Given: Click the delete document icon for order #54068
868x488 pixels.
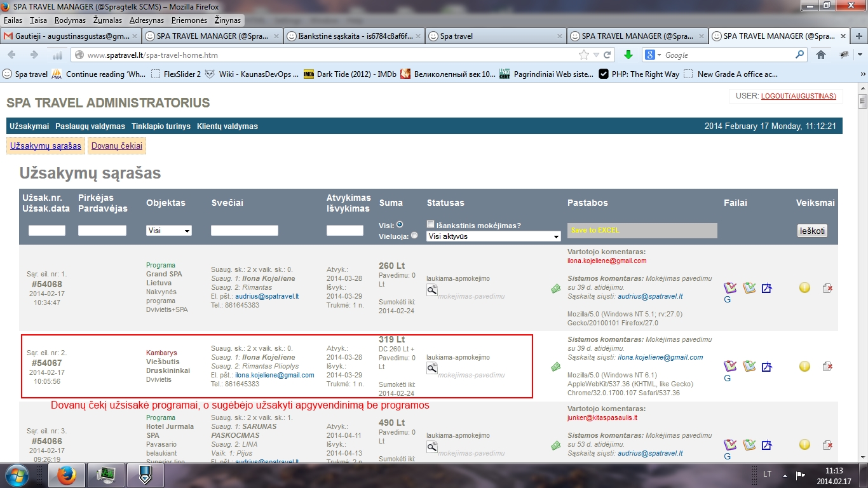Looking at the screenshot, I should pyautogui.click(x=827, y=288).
